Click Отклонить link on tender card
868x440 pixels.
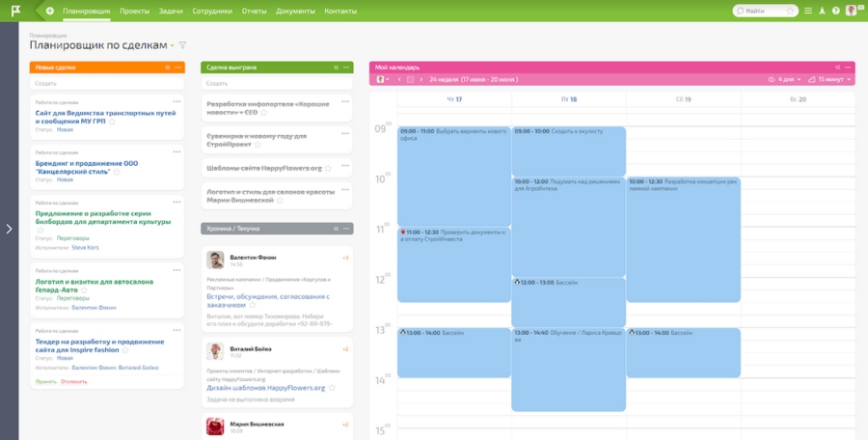74,381
